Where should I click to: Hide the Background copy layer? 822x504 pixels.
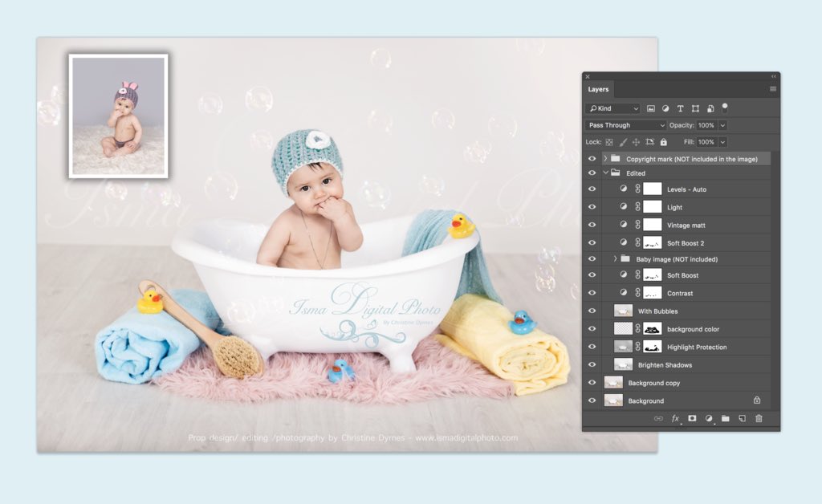pos(592,383)
